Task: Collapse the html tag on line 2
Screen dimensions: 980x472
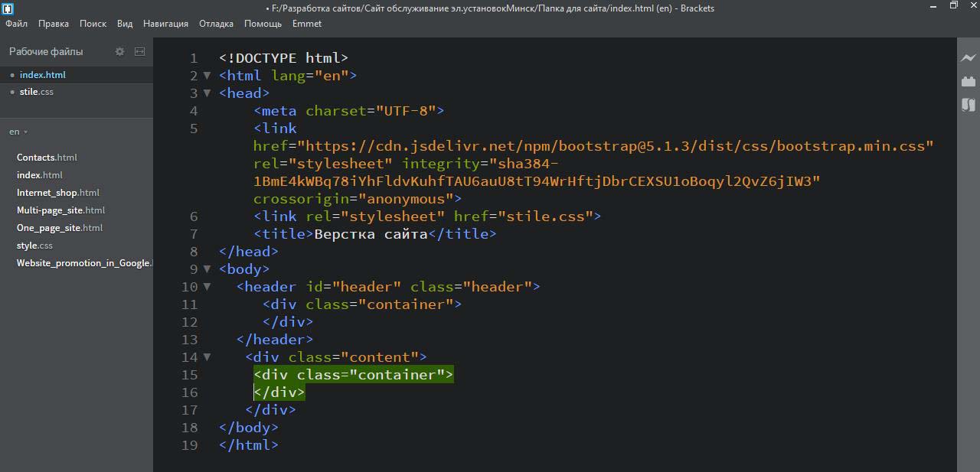Action: tap(207, 76)
